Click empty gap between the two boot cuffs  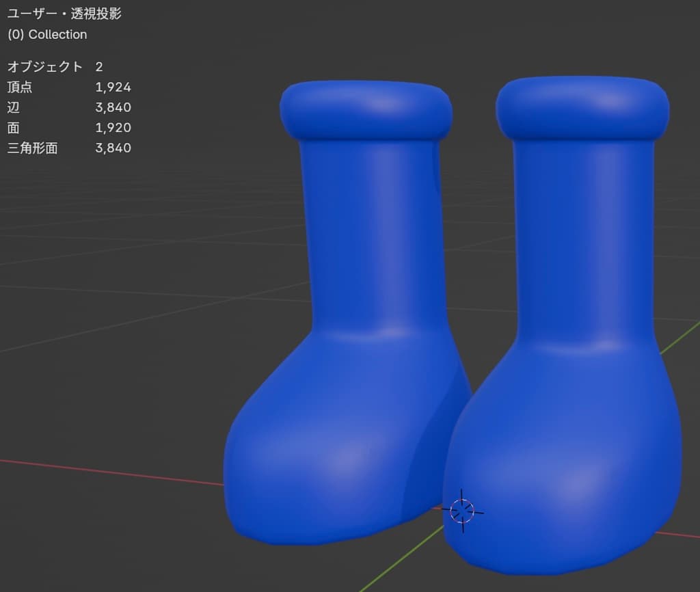[x=474, y=109]
